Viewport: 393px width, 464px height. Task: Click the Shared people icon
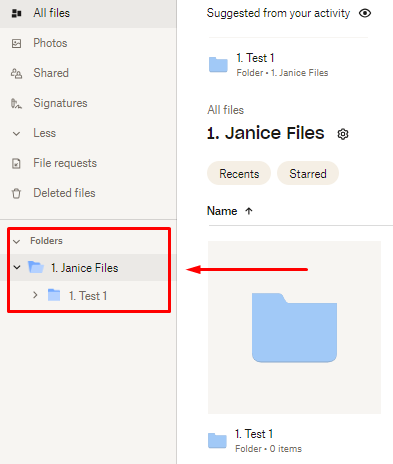16,73
